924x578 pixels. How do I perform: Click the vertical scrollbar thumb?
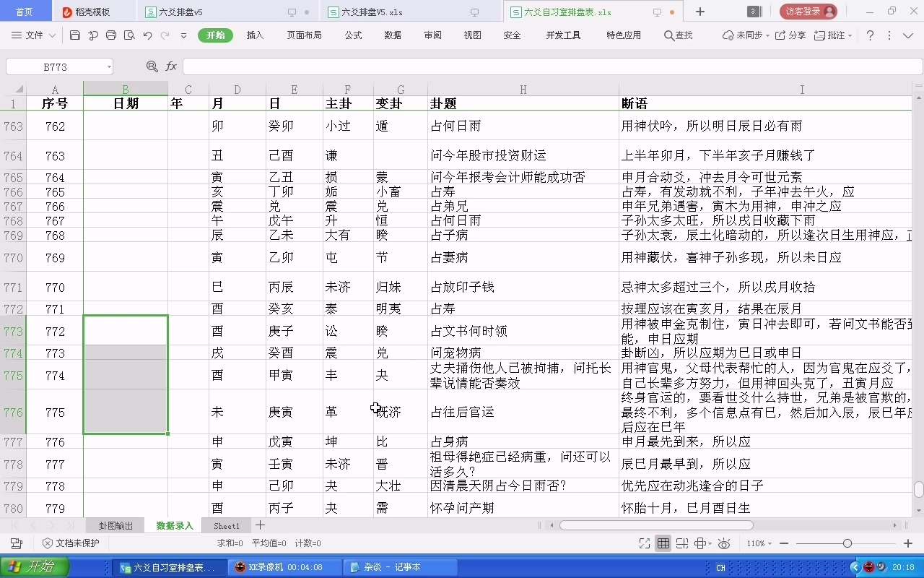(918, 489)
